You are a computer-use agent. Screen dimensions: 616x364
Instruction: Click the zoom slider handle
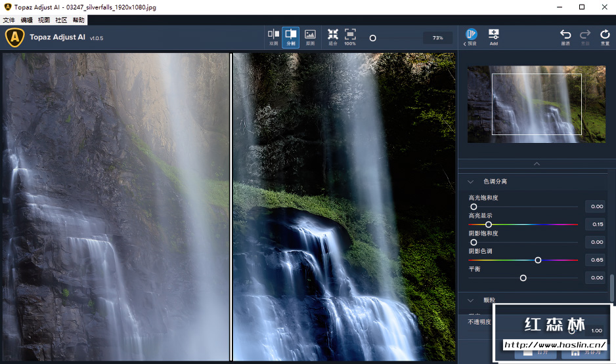(x=373, y=38)
